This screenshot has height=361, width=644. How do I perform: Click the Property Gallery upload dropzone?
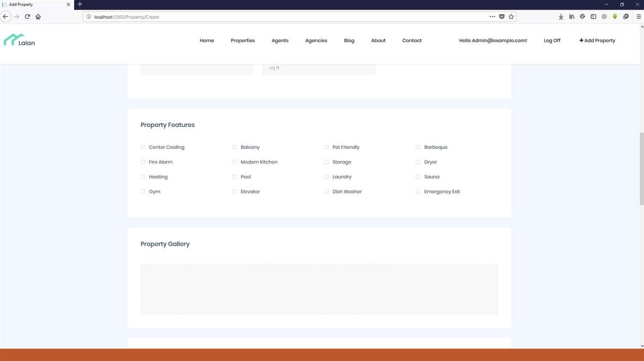(319, 289)
